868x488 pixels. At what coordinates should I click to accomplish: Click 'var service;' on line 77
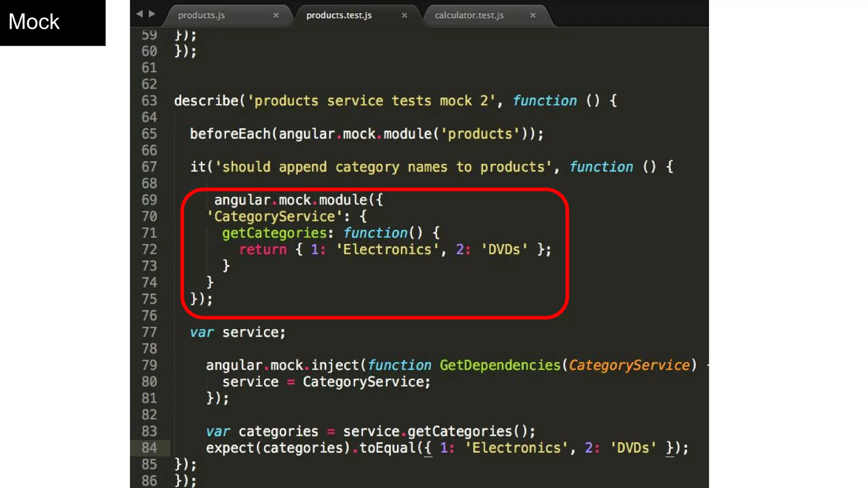tap(237, 333)
